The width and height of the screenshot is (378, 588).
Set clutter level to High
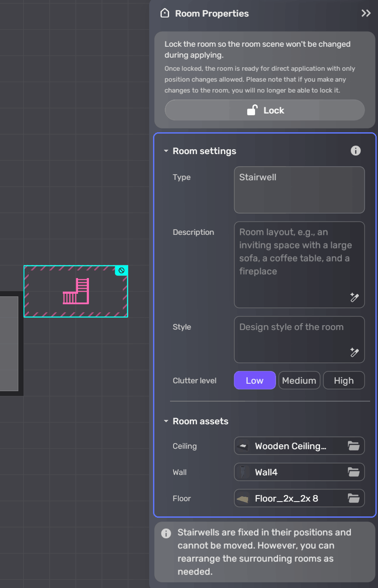344,381
